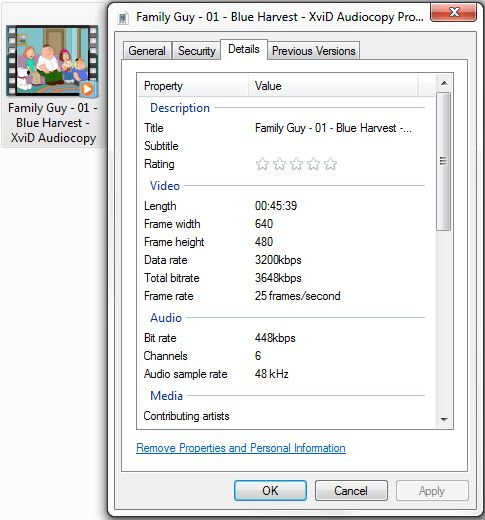Set rating to two stars

click(279, 164)
